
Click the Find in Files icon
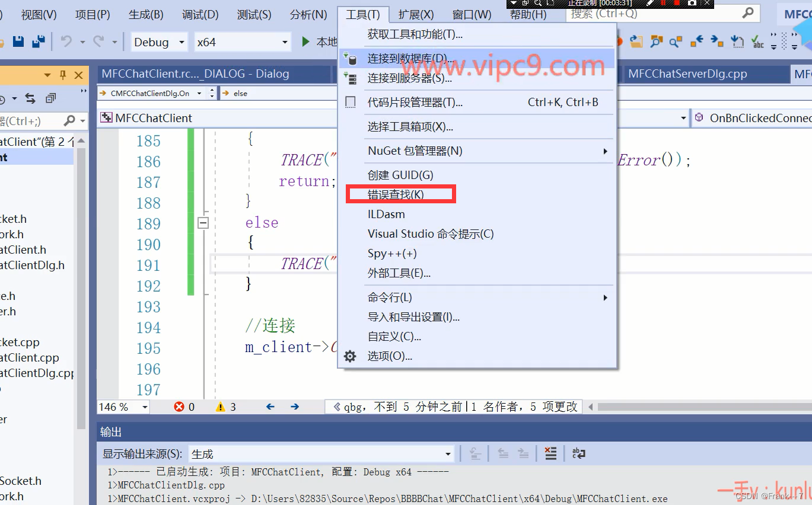click(x=656, y=41)
